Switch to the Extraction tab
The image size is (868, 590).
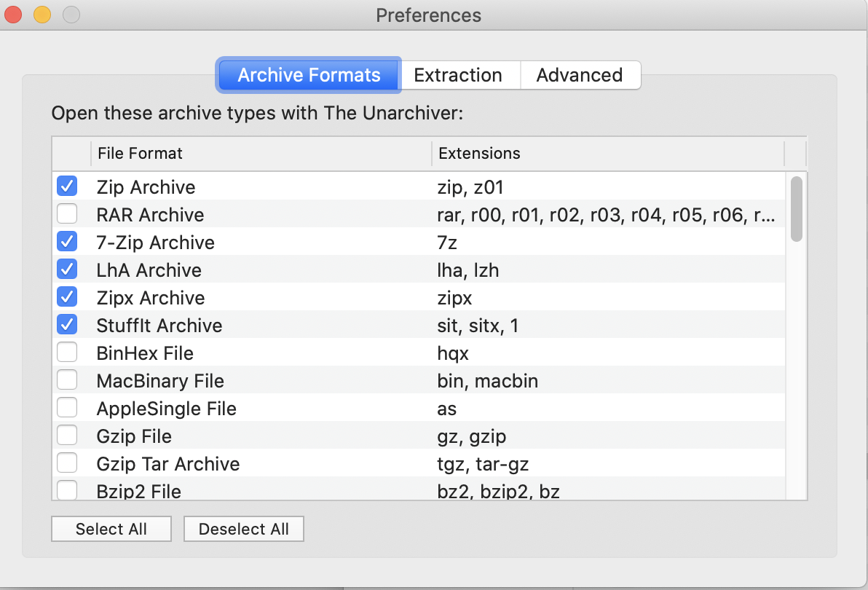tap(458, 75)
